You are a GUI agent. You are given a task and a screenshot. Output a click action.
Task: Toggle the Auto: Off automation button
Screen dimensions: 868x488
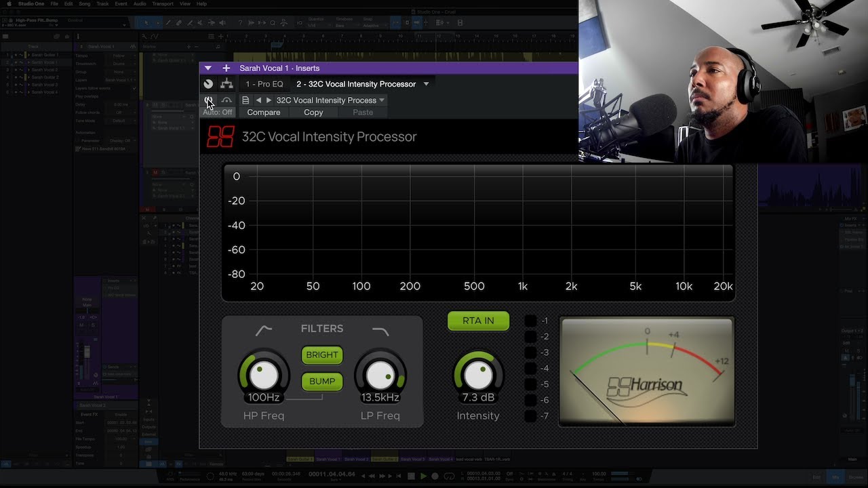(x=218, y=113)
